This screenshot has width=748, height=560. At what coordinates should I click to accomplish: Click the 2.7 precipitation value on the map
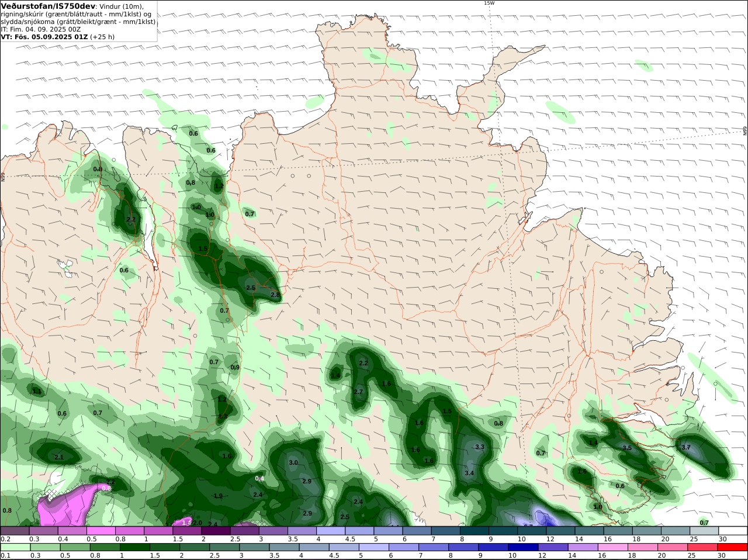[x=358, y=392]
